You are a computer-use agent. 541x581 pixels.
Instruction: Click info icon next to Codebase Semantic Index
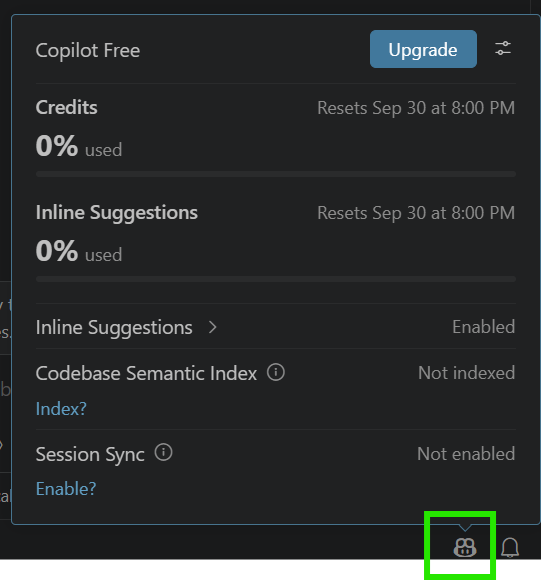276,372
